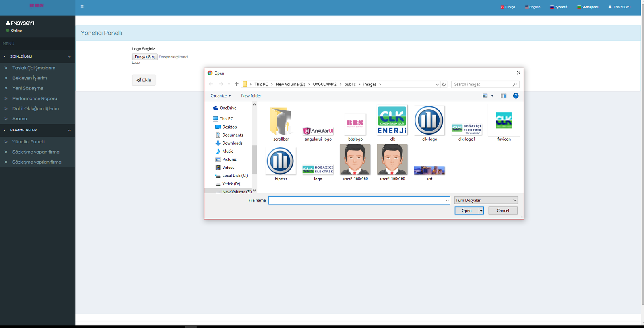This screenshot has width=644, height=328.
Task: Expand address bar history dropdown
Action: (x=437, y=84)
